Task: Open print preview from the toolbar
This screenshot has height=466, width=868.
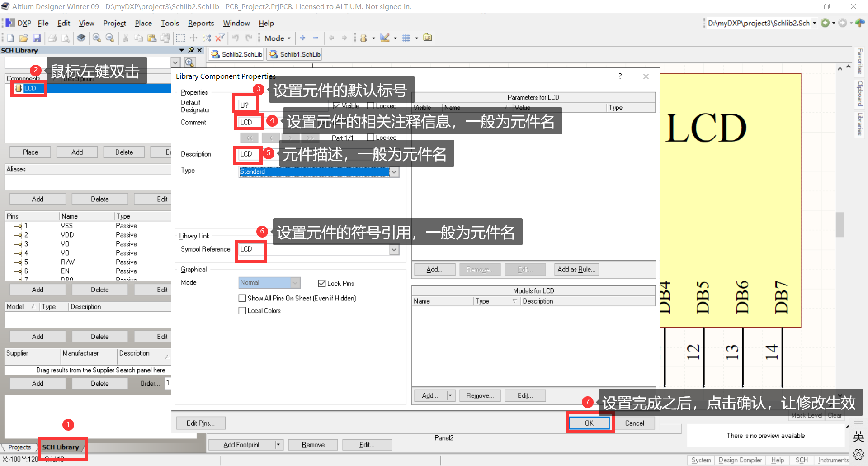Action: [x=66, y=38]
